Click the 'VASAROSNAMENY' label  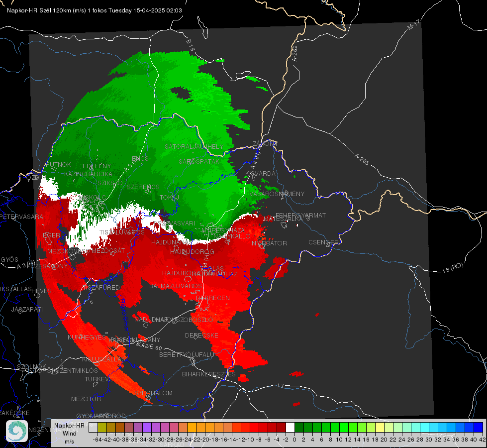(277, 194)
